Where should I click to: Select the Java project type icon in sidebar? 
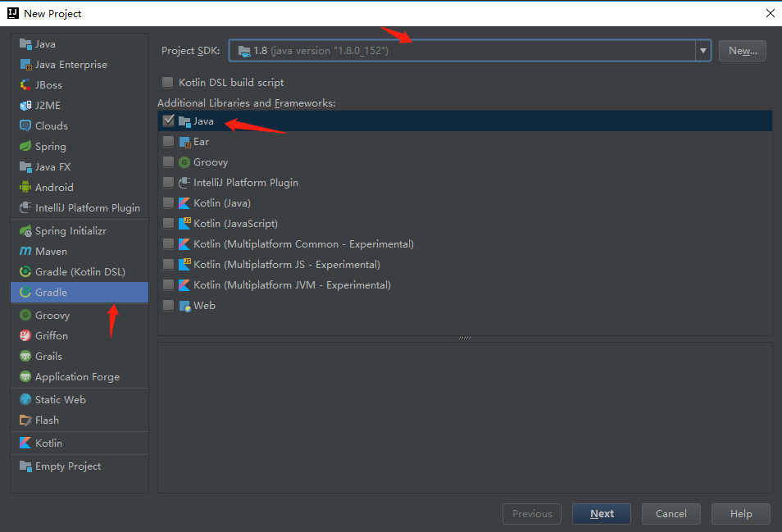coord(25,44)
